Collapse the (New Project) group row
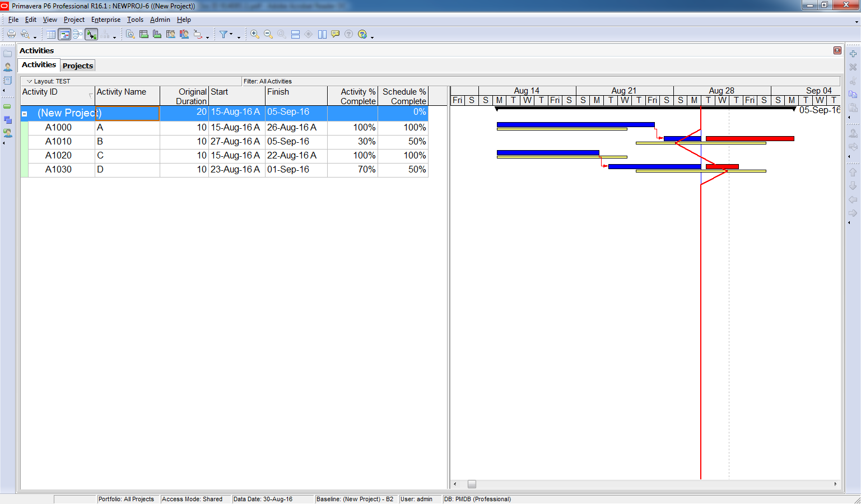The height and width of the screenshot is (504, 861). 25,114
